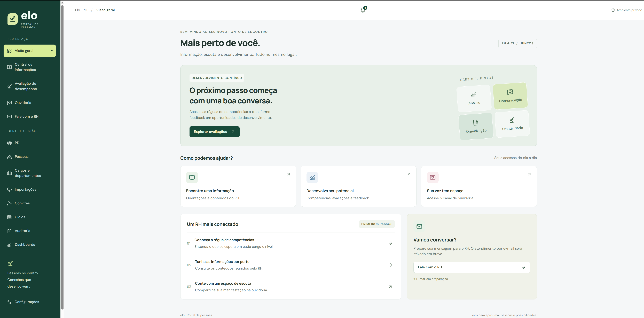Open Central de informações in sidebar
Viewport: 644px width, 318px height.
[x=29, y=67]
